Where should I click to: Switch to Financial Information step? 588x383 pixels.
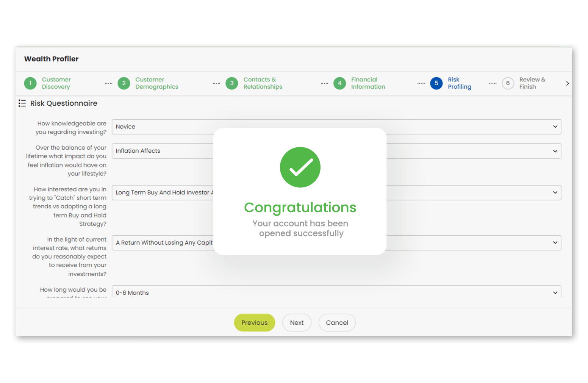pos(368,83)
